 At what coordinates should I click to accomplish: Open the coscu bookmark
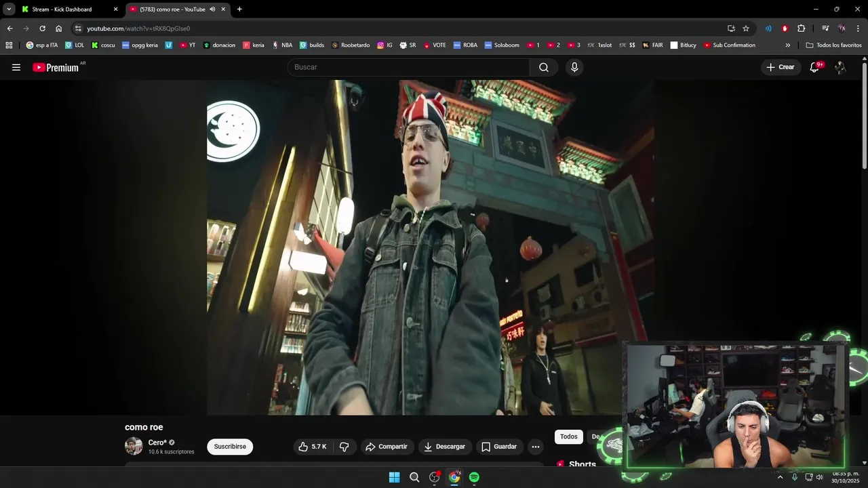pyautogui.click(x=103, y=45)
